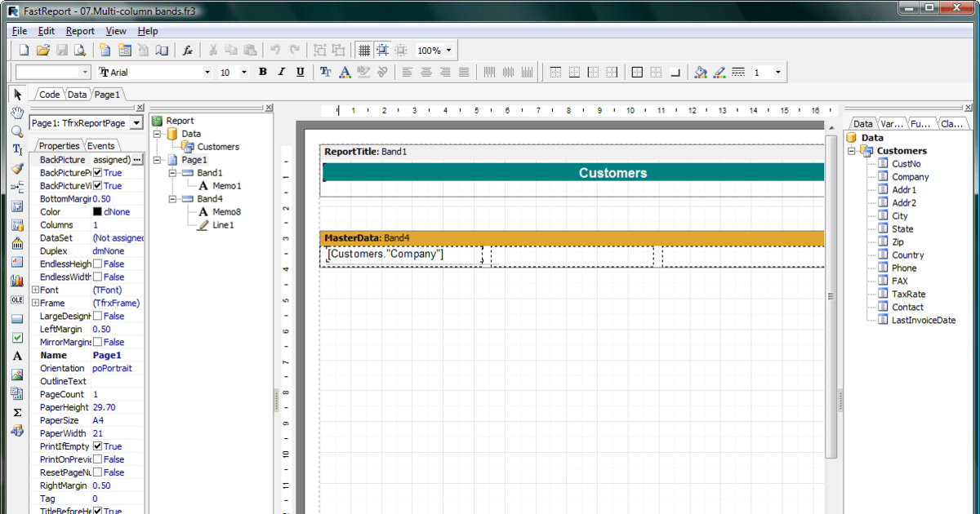980x514 pixels.
Task: Click the Preview report icon
Action: (x=80, y=51)
